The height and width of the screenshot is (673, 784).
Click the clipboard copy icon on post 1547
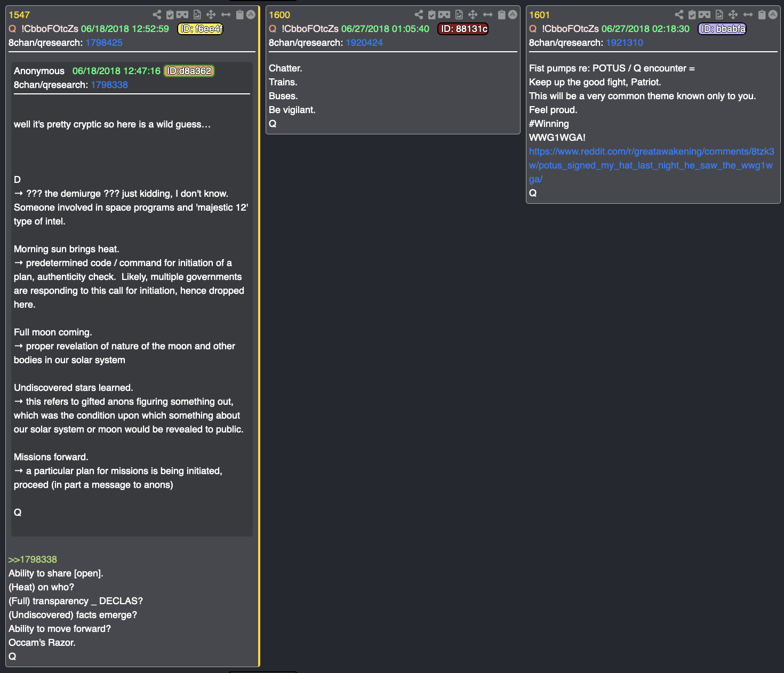[240, 15]
